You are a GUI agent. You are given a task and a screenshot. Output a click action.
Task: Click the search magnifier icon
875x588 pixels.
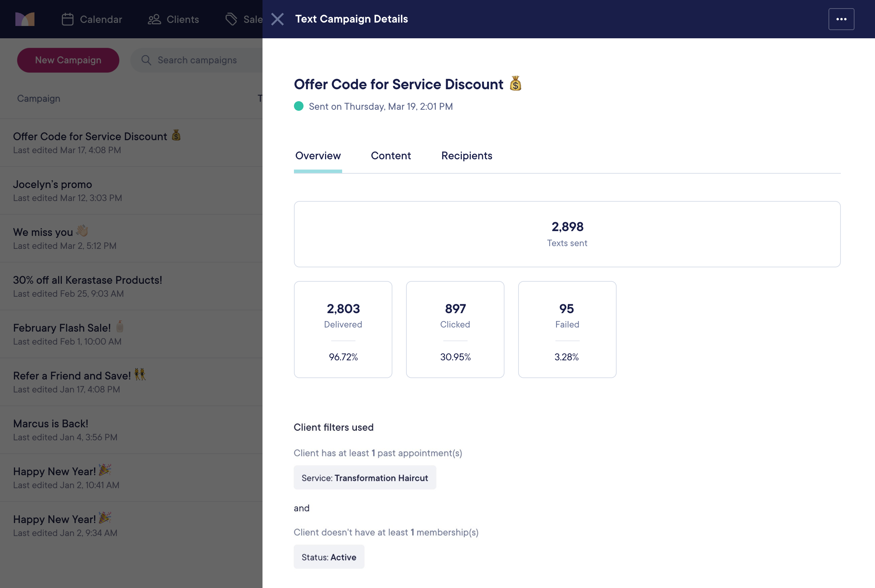[146, 60]
